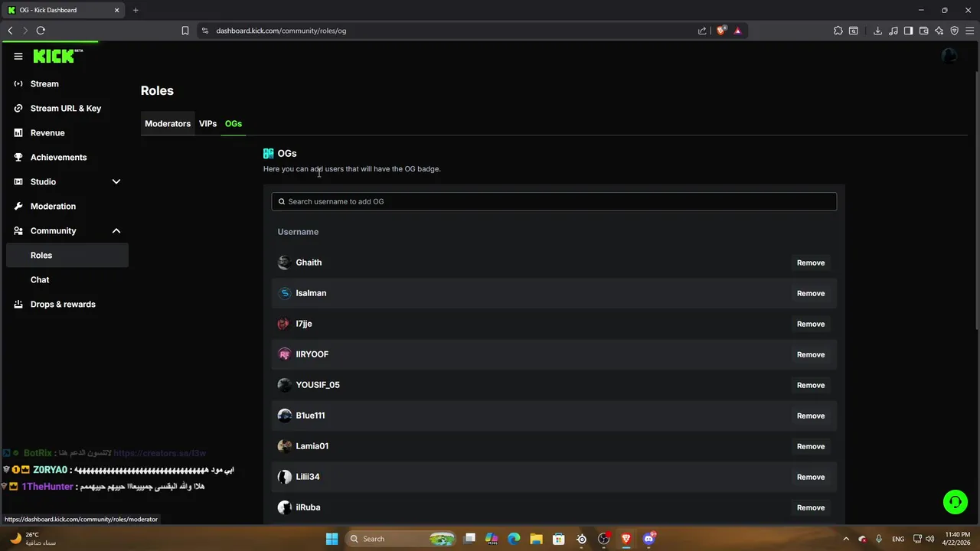
Task: Click the B1ue111 avatar thumbnail
Action: click(x=284, y=416)
